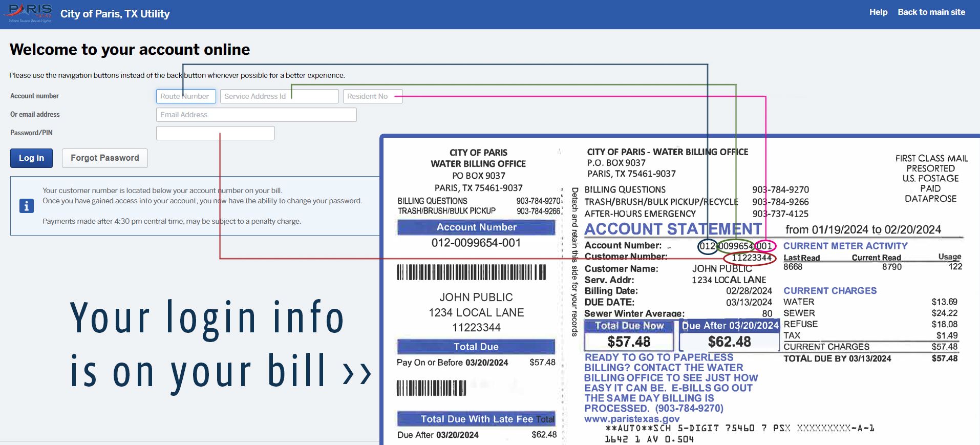
Task: Click the blue info icon
Action: click(26, 206)
